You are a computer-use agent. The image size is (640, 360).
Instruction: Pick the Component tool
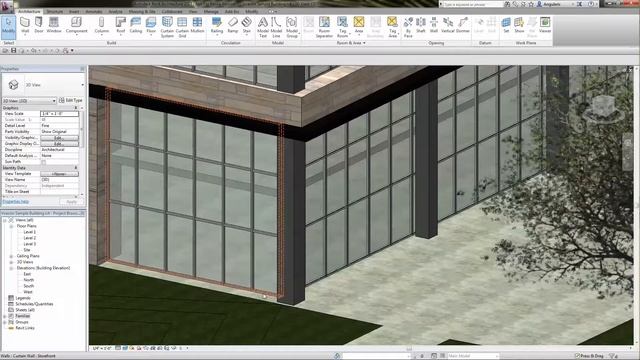point(76,26)
